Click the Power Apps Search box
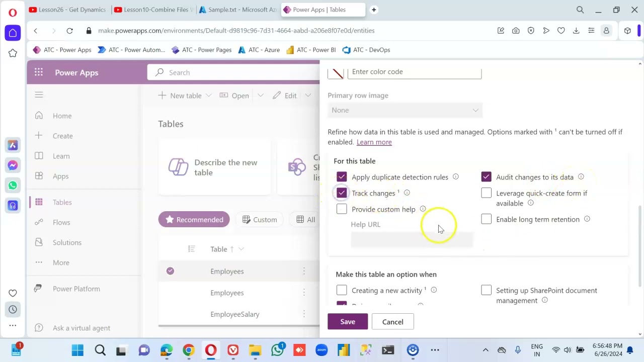This screenshot has height=362, width=644. (x=233, y=72)
